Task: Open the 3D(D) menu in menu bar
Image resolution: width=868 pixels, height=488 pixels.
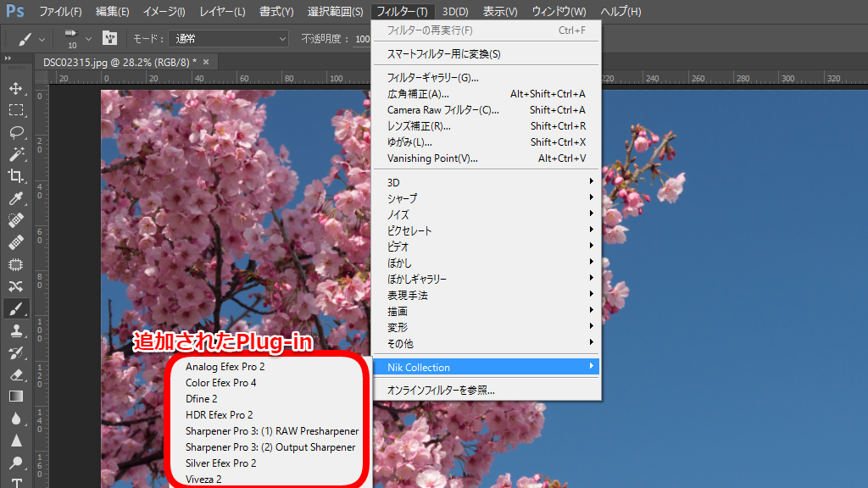Action: (455, 12)
